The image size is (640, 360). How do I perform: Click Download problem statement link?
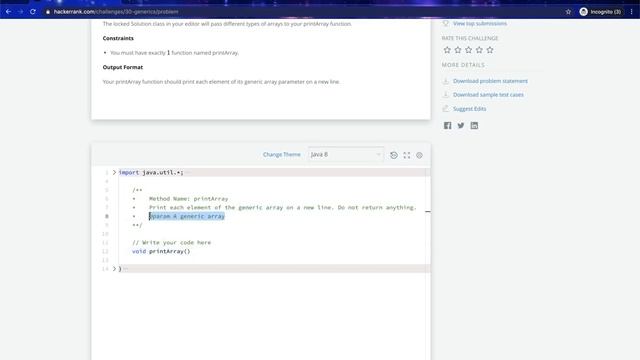tap(490, 81)
